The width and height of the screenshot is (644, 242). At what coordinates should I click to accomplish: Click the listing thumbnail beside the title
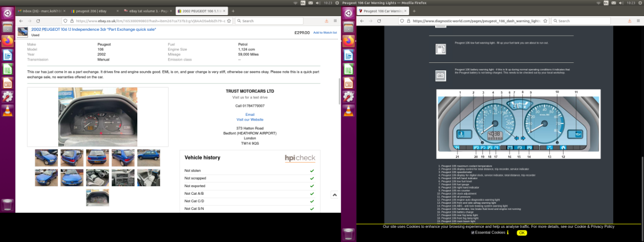pyautogui.click(x=23, y=32)
